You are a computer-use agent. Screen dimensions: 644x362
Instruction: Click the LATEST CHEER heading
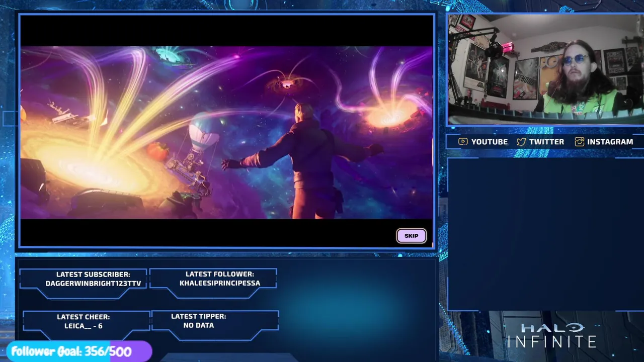pos(84,317)
